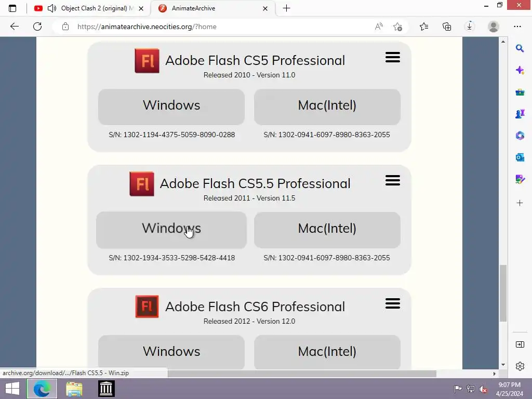Open the Downloads panel
This screenshot has height=399, width=532.
pos(470,26)
